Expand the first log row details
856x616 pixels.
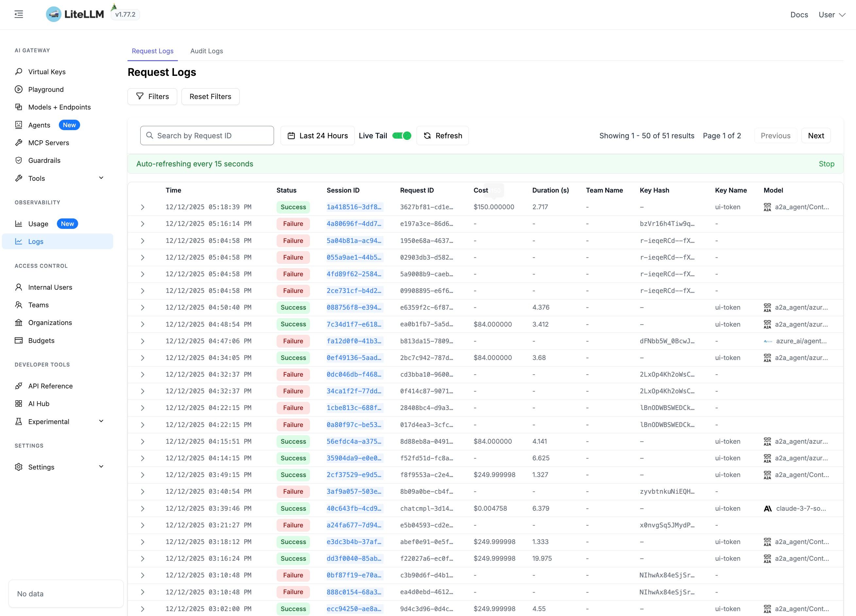[x=143, y=207]
